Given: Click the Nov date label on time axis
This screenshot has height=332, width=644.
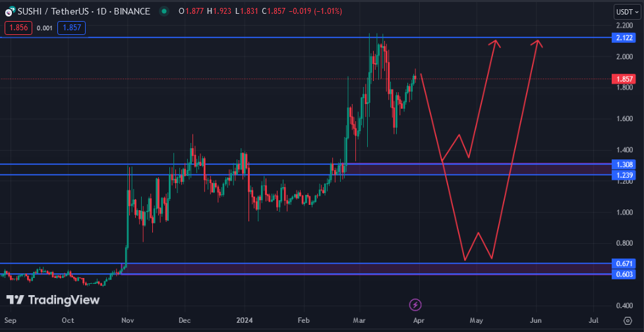Looking at the screenshot, I should point(128,320).
